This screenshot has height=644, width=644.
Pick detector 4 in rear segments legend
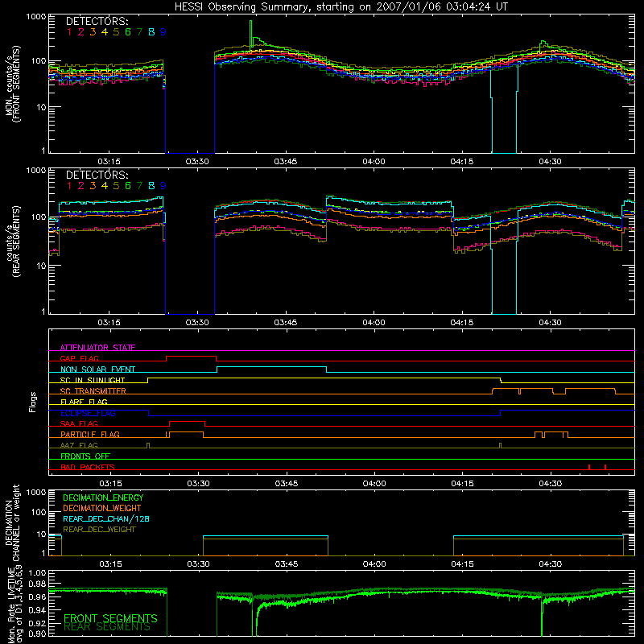tap(105, 186)
